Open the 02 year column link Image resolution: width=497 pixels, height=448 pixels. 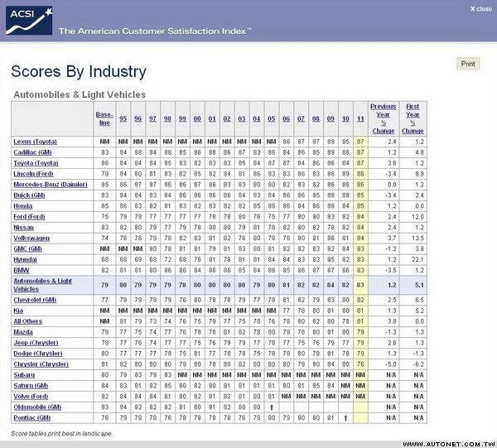[x=227, y=118]
